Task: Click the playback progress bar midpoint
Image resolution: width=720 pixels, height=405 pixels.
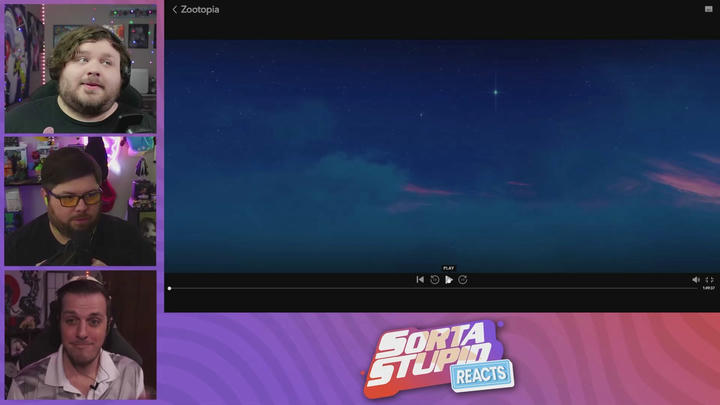Action: click(x=433, y=288)
